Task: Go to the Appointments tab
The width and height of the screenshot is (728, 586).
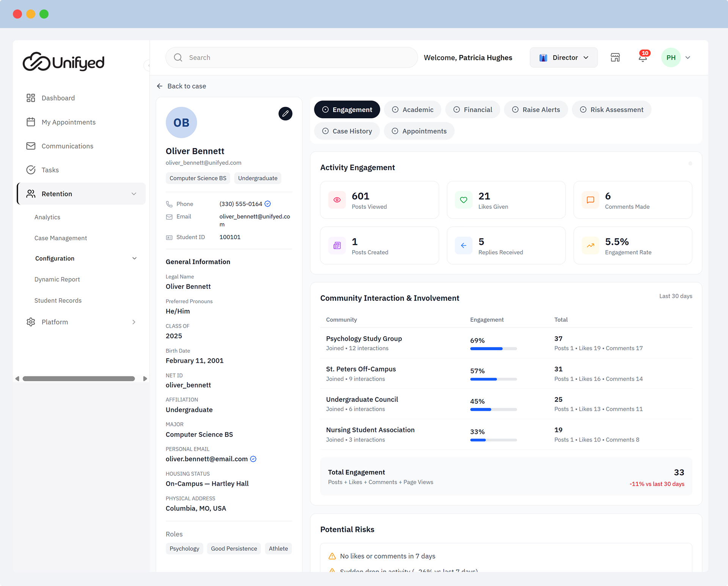Action: pos(419,131)
